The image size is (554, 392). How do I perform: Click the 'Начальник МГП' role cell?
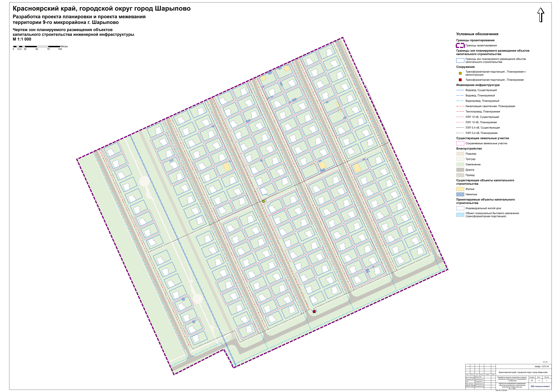pos(470,379)
